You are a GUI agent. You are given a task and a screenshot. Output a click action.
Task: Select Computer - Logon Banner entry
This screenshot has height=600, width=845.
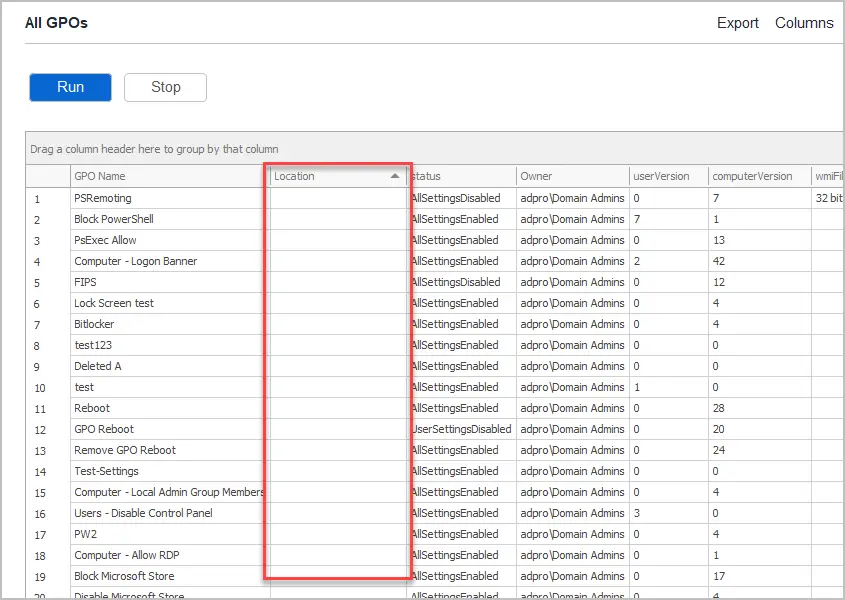pyautogui.click(x=136, y=261)
